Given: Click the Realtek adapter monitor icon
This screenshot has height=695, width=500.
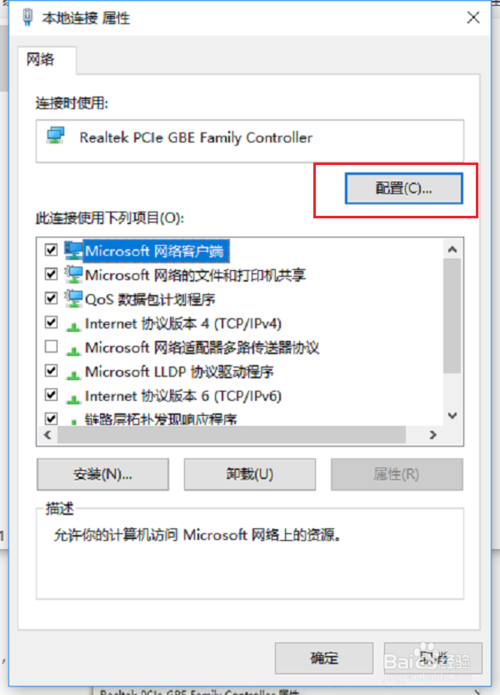Looking at the screenshot, I should click(55, 136).
